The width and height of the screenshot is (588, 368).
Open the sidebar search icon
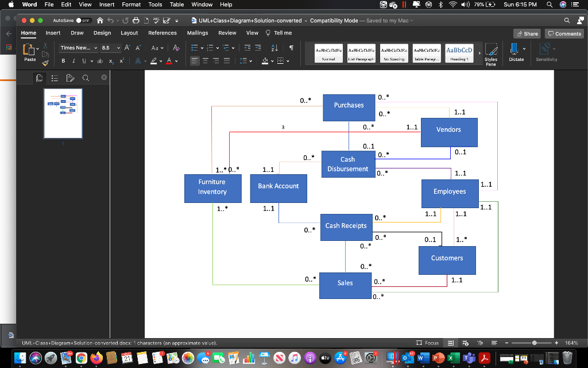[x=86, y=78]
